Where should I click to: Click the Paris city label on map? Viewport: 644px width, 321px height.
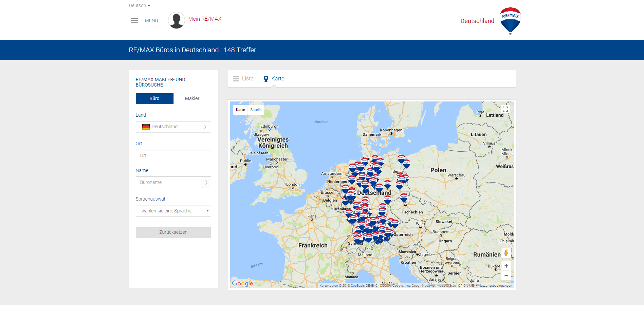(x=312, y=216)
